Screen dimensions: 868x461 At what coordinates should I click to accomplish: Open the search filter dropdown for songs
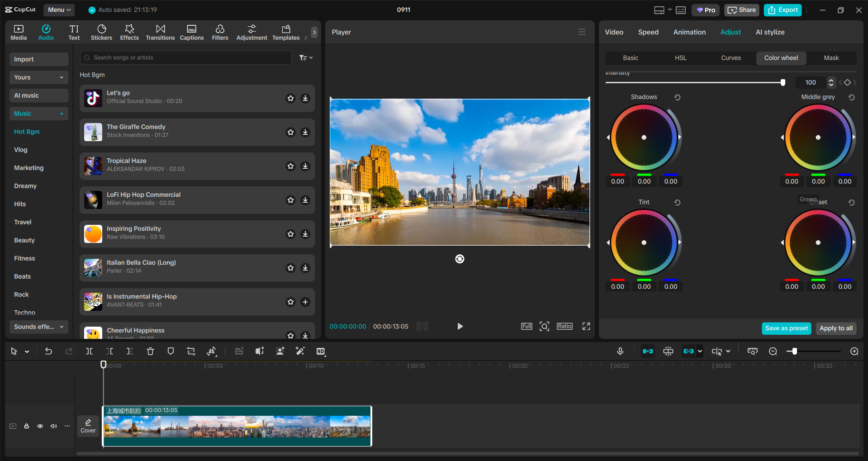(306, 57)
